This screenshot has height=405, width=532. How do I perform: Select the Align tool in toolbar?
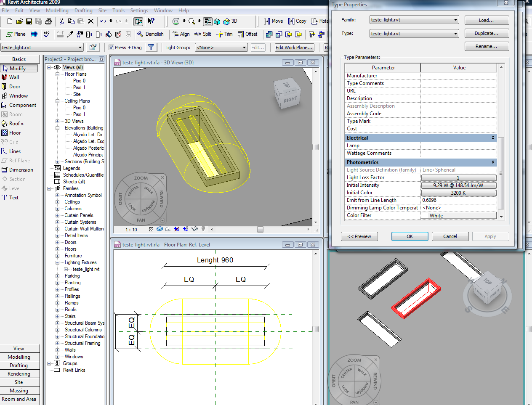click(x=181, y=34)
